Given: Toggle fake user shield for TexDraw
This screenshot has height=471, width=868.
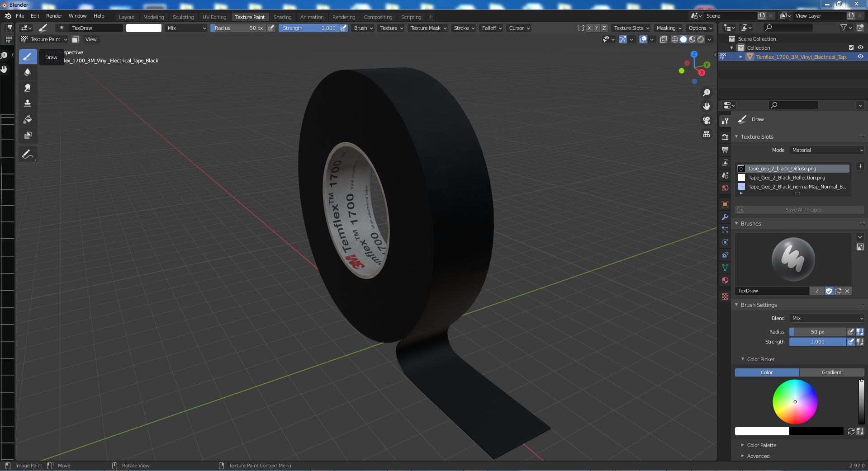Looking at the screenshot, I should point(829,291).
